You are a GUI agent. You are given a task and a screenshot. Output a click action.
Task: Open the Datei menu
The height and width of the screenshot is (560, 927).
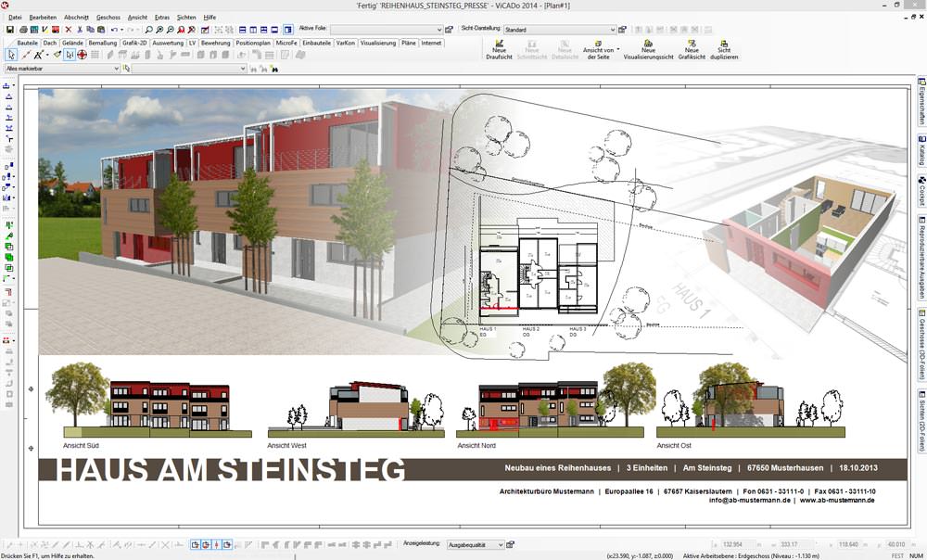click(x=16, y=17)
